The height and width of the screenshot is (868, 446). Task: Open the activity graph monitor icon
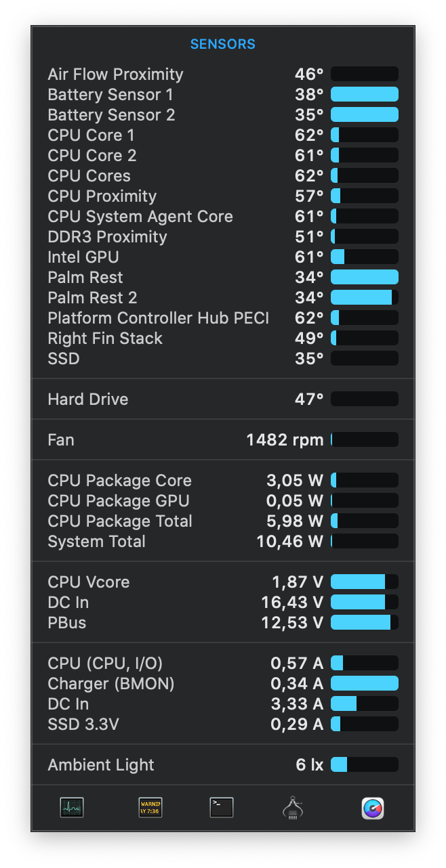click(x=71, y=806)
